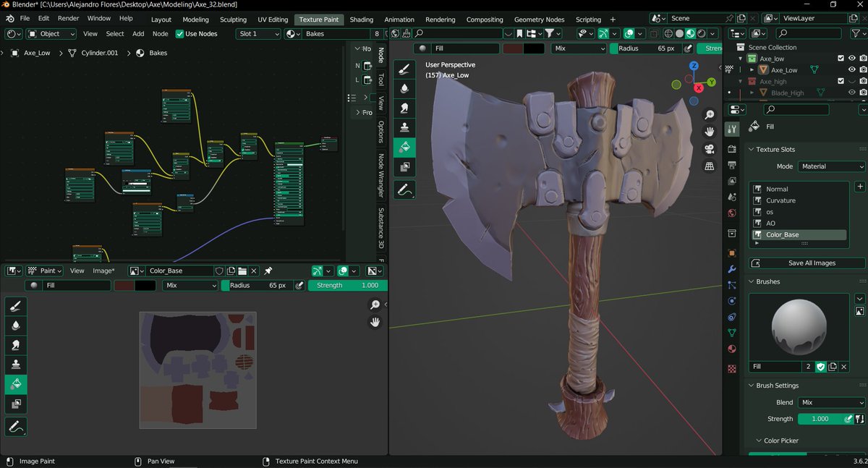This screenshot has width=868, height=468.
Task: Adjust the Strength slider in Brush Settings
Action: pyautogui.click(x=820, y=419)
